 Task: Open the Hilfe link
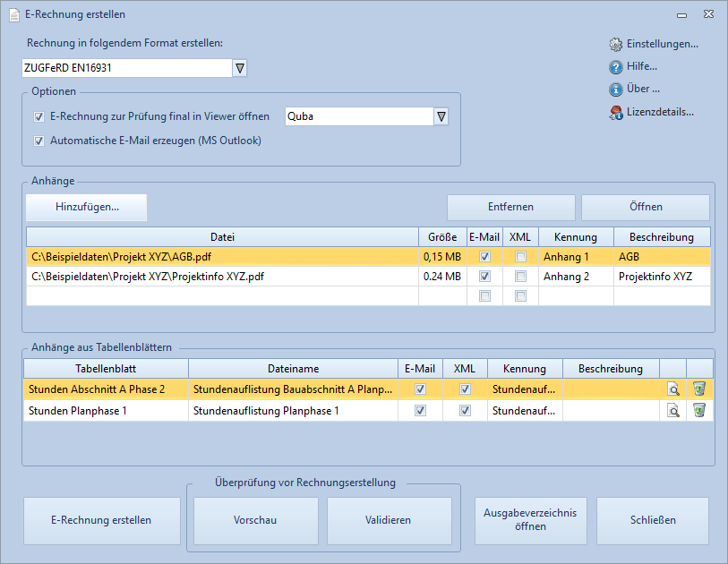tap(642, 66)
